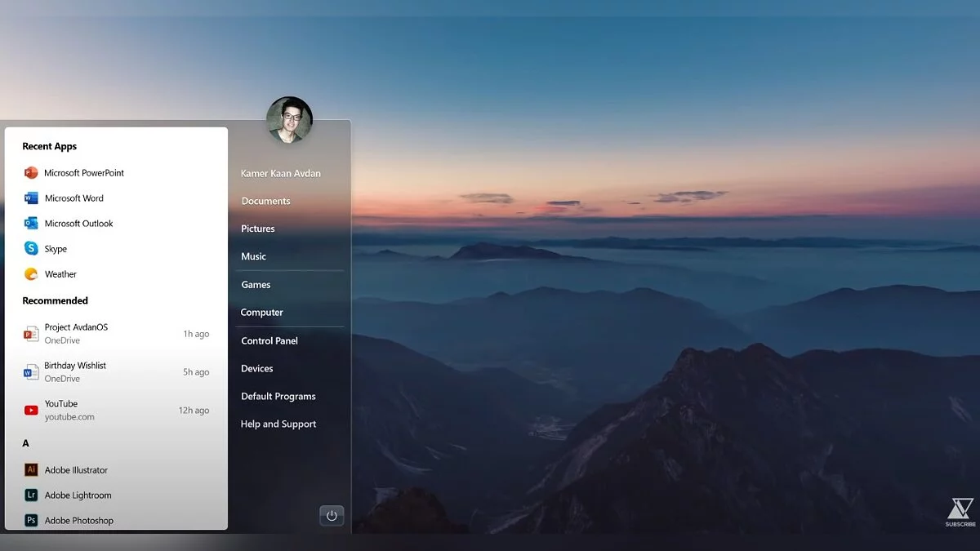The height and width of the screenshot is (551, 980).
Task: Launch Microsoft Word icon
Action: (x=31, y=198)
